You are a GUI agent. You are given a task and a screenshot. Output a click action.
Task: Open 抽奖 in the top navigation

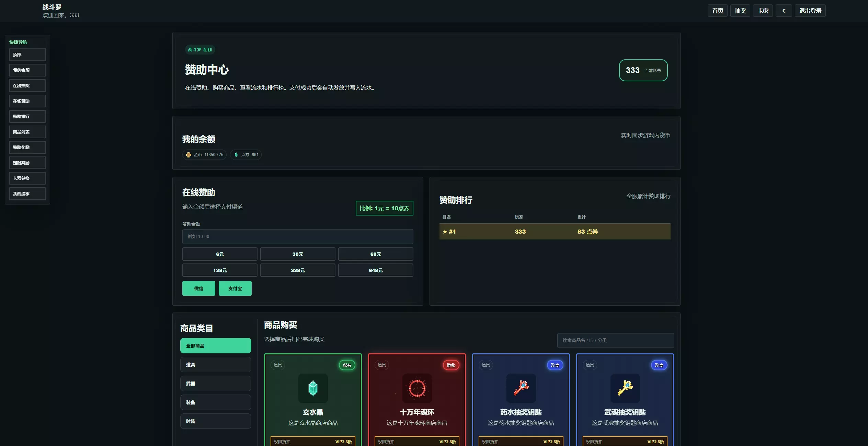(x=740, y=11)
